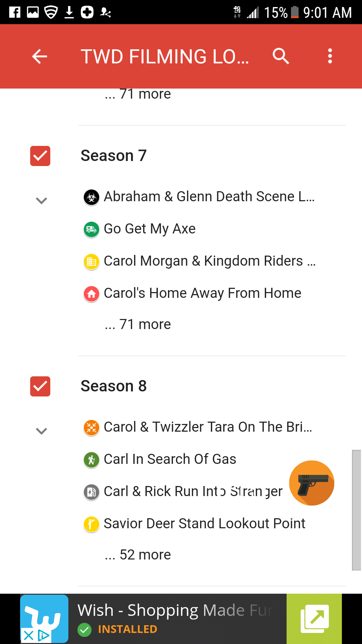362x644 pixels.
Task: Open the three-dot overflow menu
Action: (x=330, y=56)
